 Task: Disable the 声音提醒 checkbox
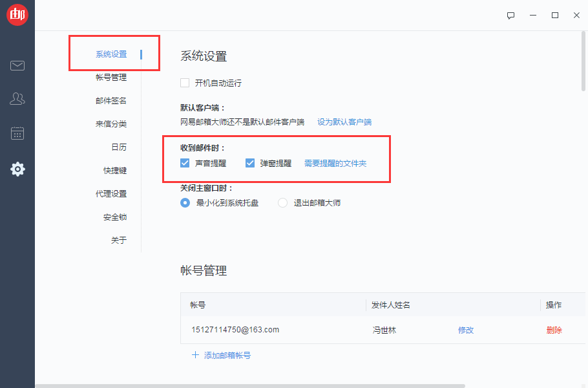pos(185,163)
